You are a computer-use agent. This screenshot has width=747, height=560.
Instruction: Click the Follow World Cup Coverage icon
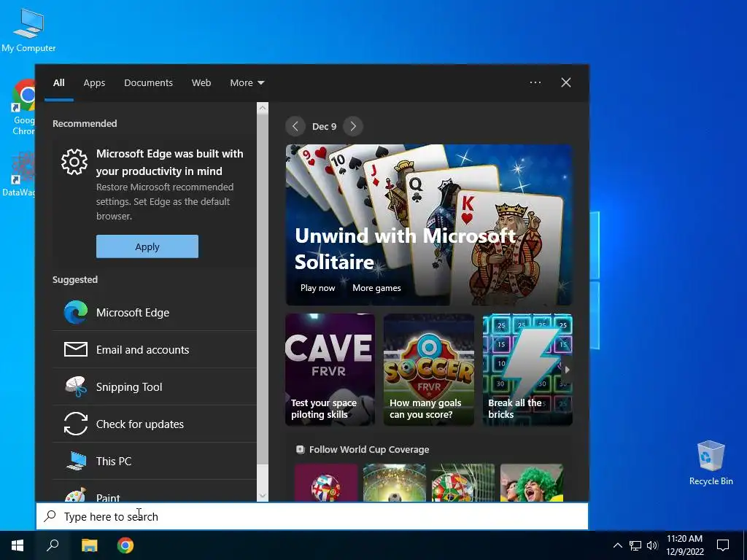coord(300,449)
